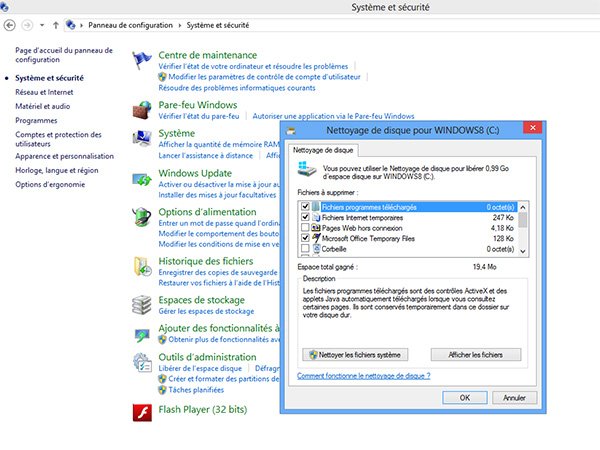Click Gérer les espaces de stockage link
Image resolution: width=600 pixels, height=450 pixels.
coord(206,311)
